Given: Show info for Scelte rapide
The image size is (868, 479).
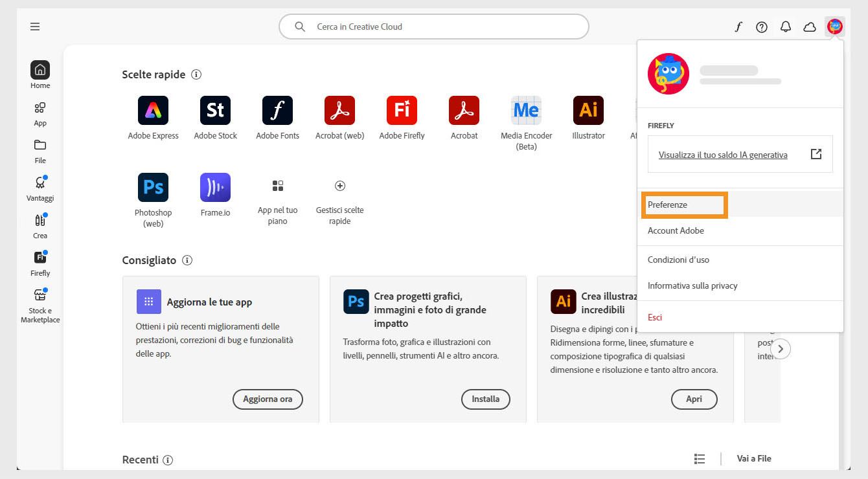Looking at the screenshot, I should point(196,74).
